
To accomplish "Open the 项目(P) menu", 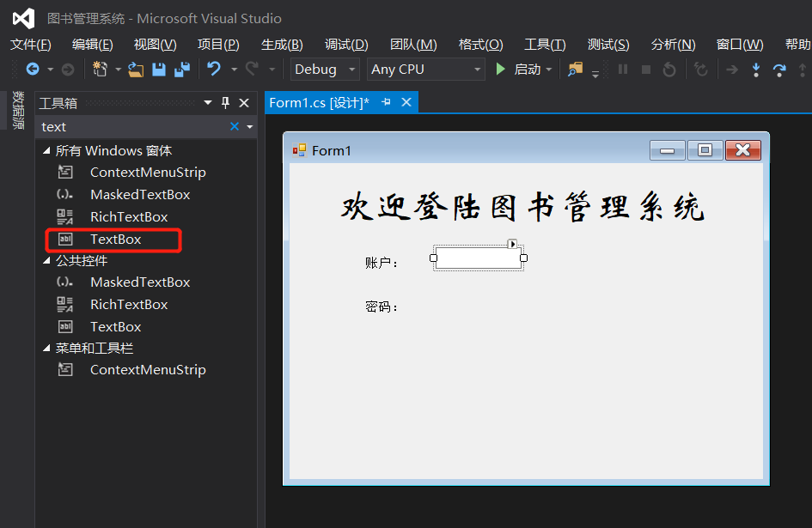I will [x=218, y=45].
